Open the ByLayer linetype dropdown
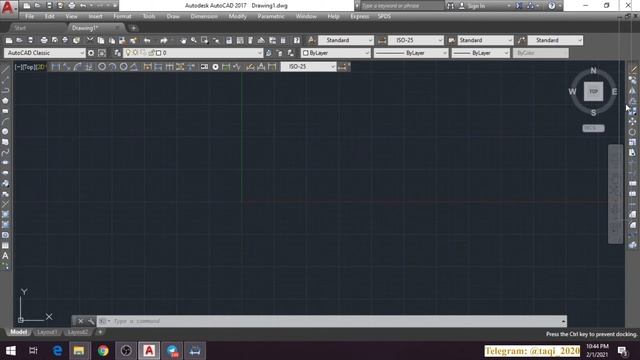Image resolution: width=640 pixels, height=360 pixels. (411, 53)
